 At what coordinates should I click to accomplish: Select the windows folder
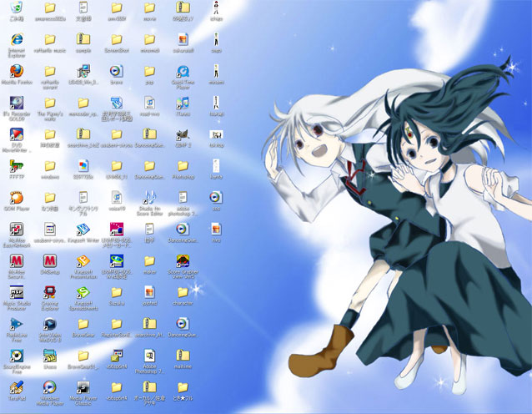tap(50, 166)
